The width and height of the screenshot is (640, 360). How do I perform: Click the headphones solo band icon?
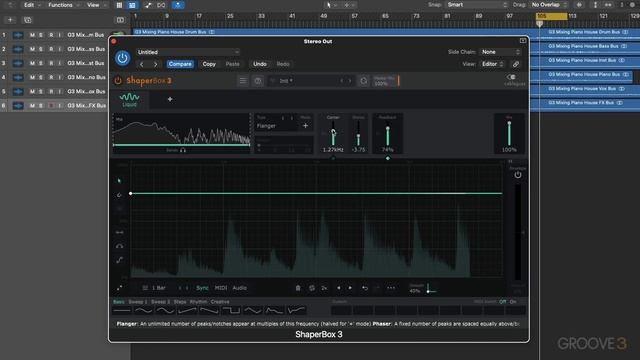183,150
